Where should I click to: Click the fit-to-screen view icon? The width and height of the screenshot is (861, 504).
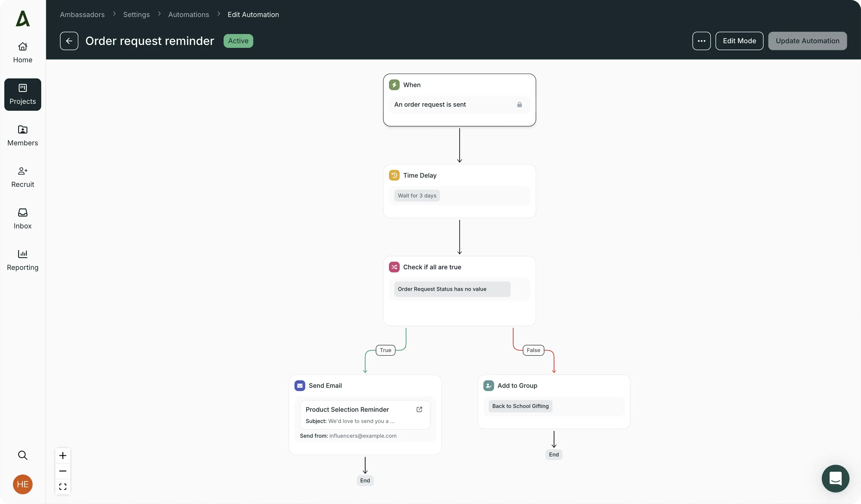tap(62, 486)
